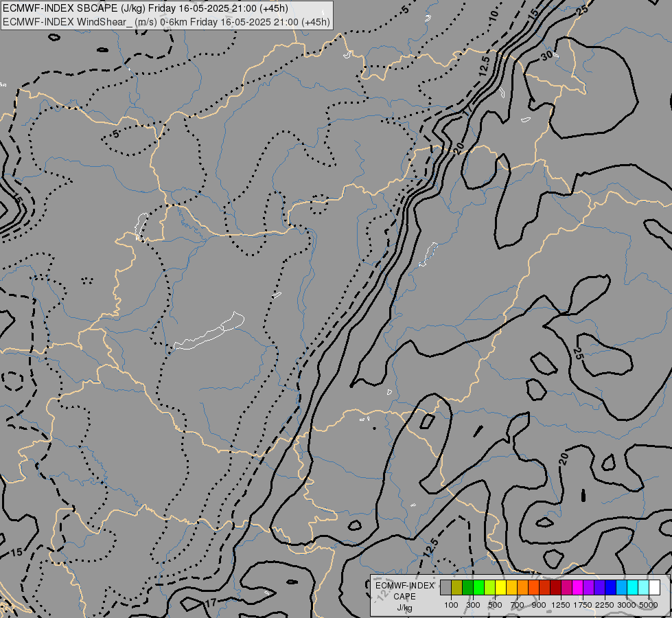This screenshot has height=618, width=672.
Task: Choose the bright green legend swatch
Action: [478, 588]
